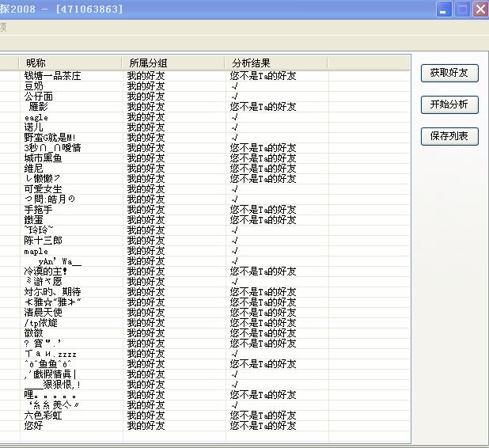Click the 获取好友 button
Viewport: 489px width, 448px height.
click(x=449, y=73)
